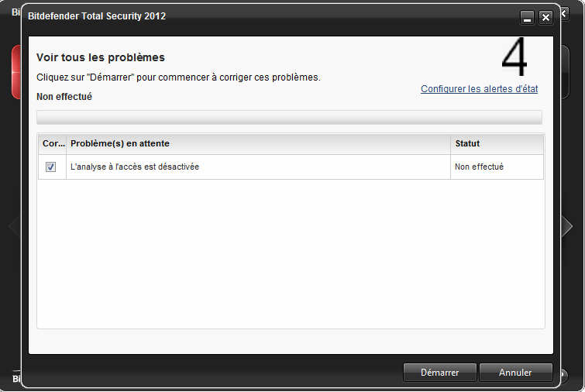
Task: Cancel with the Annuler button
Action: [515, 372]
